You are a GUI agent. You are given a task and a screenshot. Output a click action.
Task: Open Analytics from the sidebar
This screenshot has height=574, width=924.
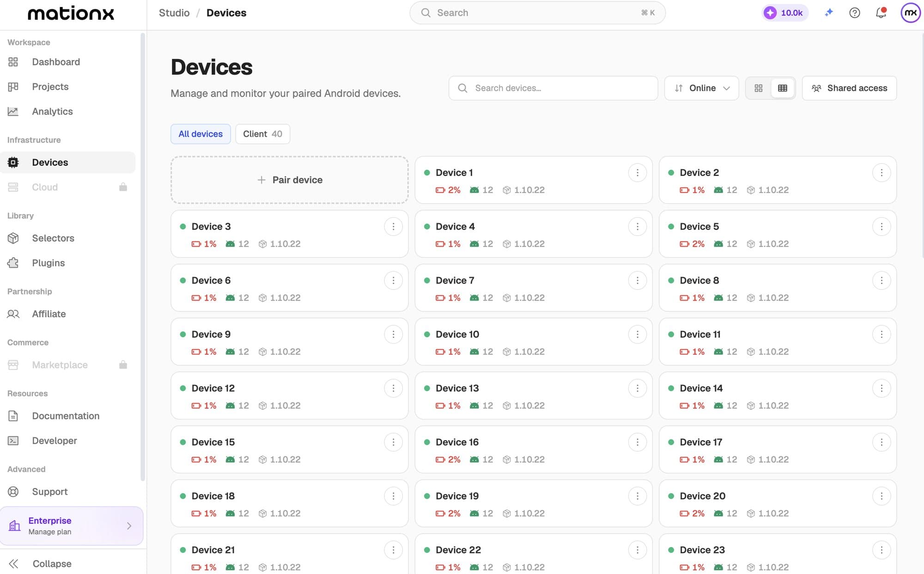click(x=68, y=111)
